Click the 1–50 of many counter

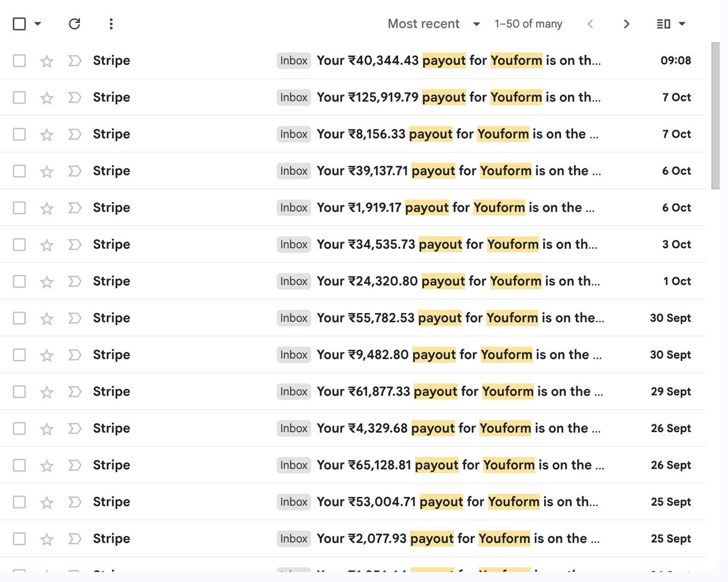(x=528, y=24)
